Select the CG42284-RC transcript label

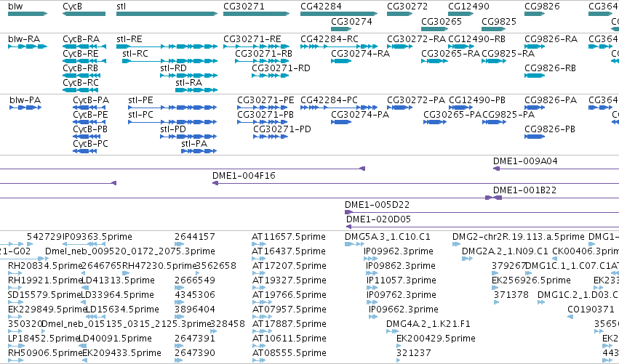point(330,39)
